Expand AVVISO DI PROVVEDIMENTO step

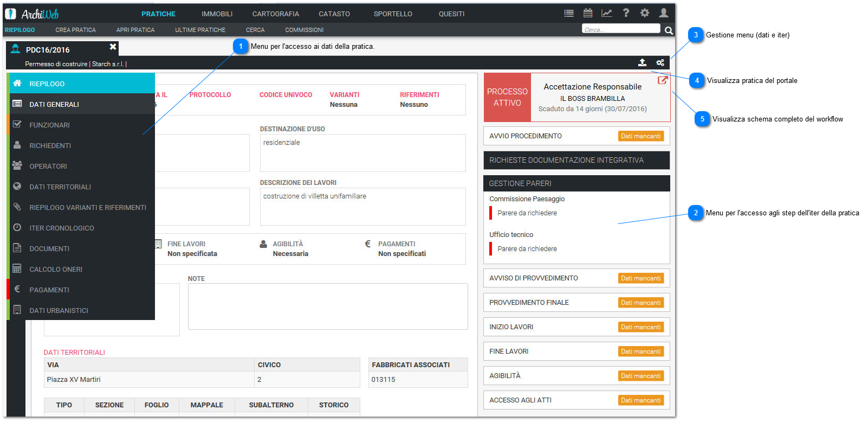click(x=576, y=278)
